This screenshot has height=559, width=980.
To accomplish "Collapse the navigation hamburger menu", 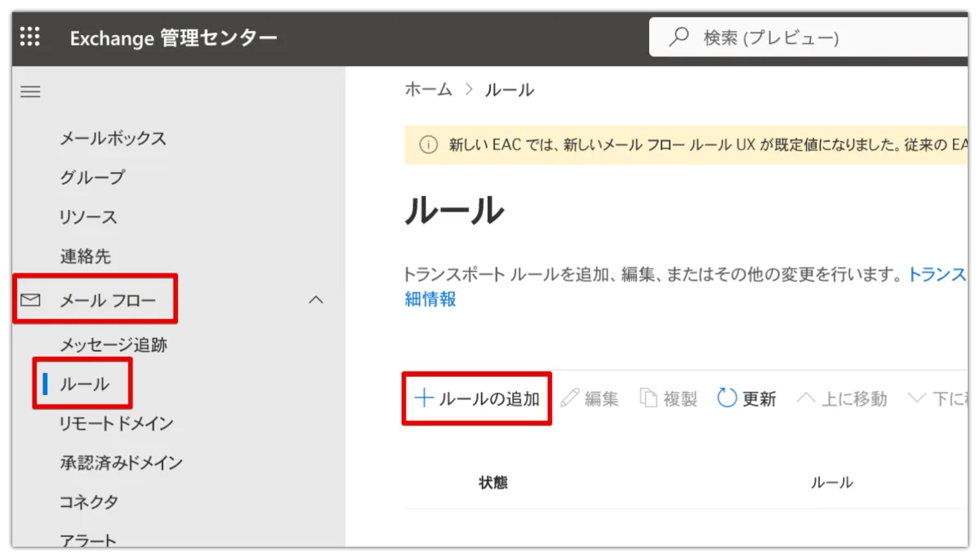I will [x=30, y=92].
